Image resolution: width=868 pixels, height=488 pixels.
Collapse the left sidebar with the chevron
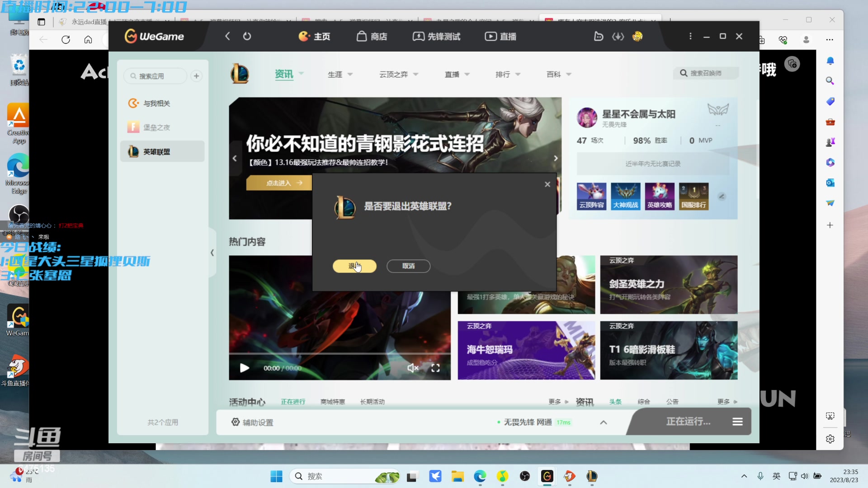212,253
